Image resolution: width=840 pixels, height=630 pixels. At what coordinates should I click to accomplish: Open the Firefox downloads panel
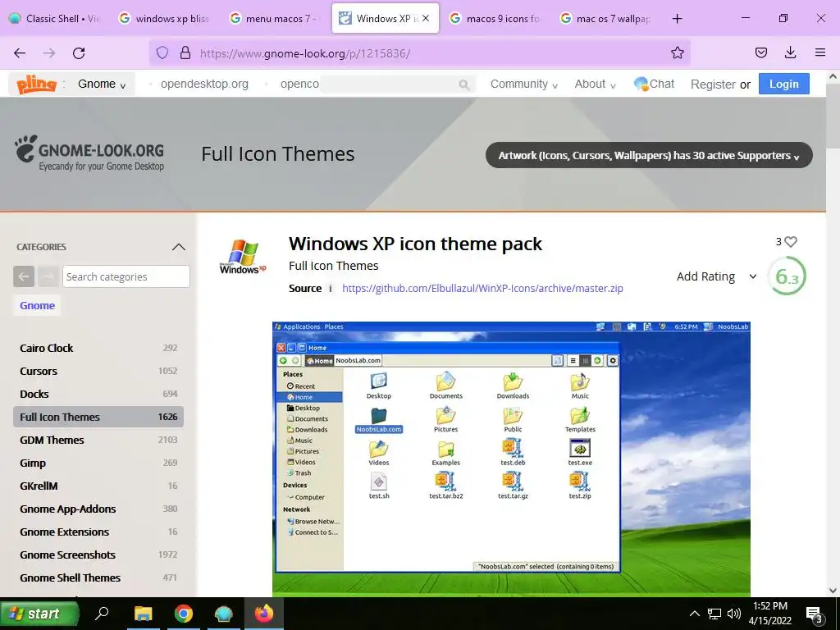(x=790, y=52)
